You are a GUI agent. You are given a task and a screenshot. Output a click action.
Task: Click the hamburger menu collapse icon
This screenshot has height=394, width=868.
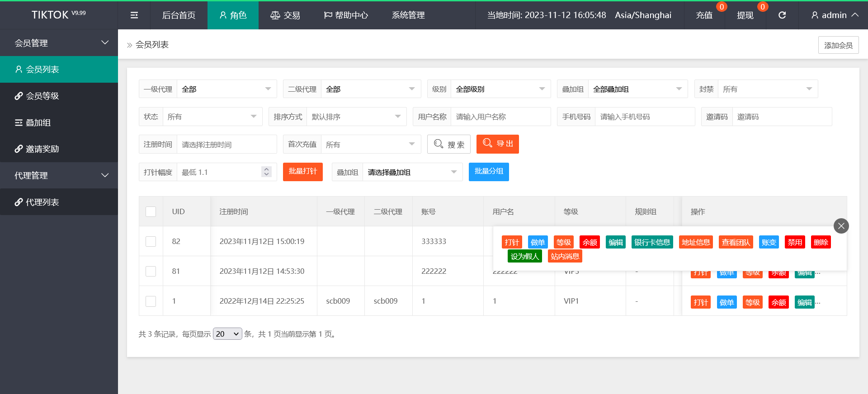pyautogui.click(x=134, y=15)
